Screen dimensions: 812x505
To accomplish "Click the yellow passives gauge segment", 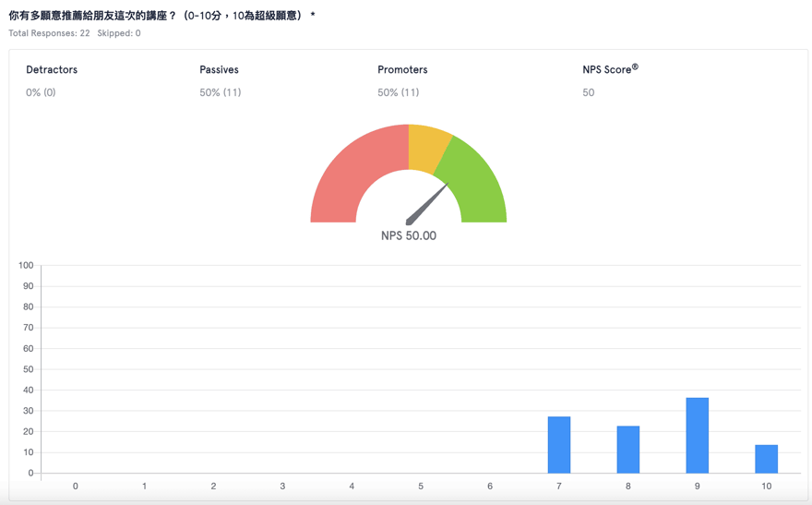I will pos(429,148).
